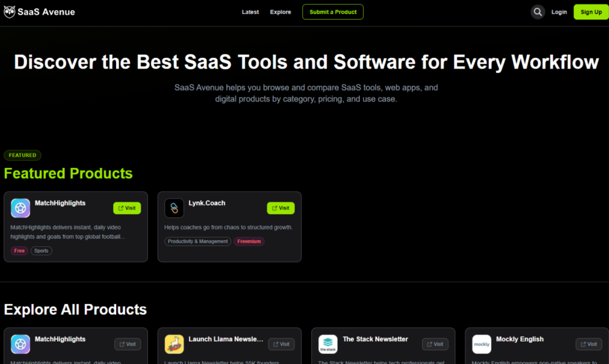Click the featured MatchHighlights description text
The width and height of the screenshot is (609, 364).
coord(68,232)
